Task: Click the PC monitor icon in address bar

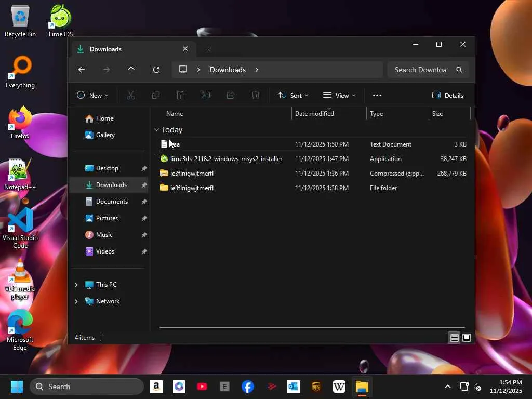Action: (x=183, y=70)
